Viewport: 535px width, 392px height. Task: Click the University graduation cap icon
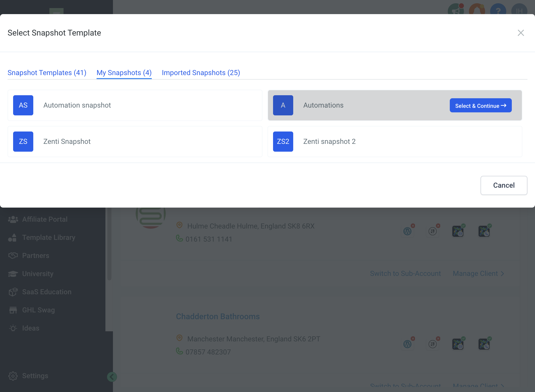pos(13,274)
